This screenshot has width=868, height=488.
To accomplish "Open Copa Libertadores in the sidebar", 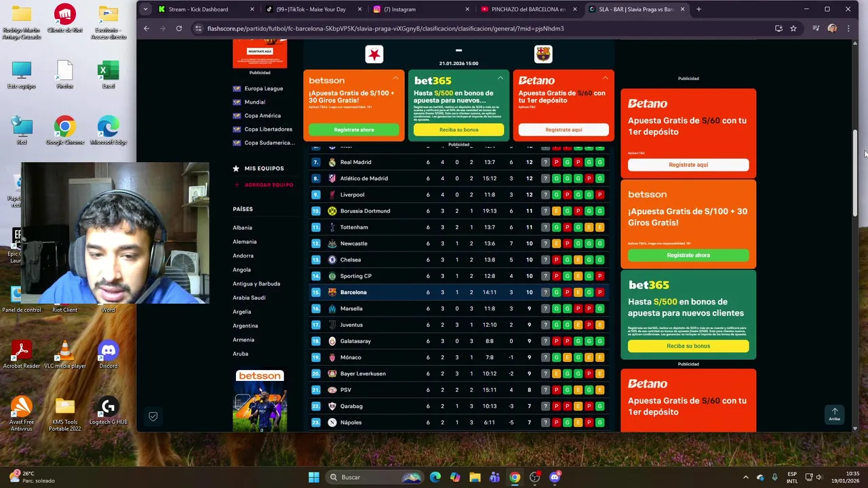I will coord(269,129).
